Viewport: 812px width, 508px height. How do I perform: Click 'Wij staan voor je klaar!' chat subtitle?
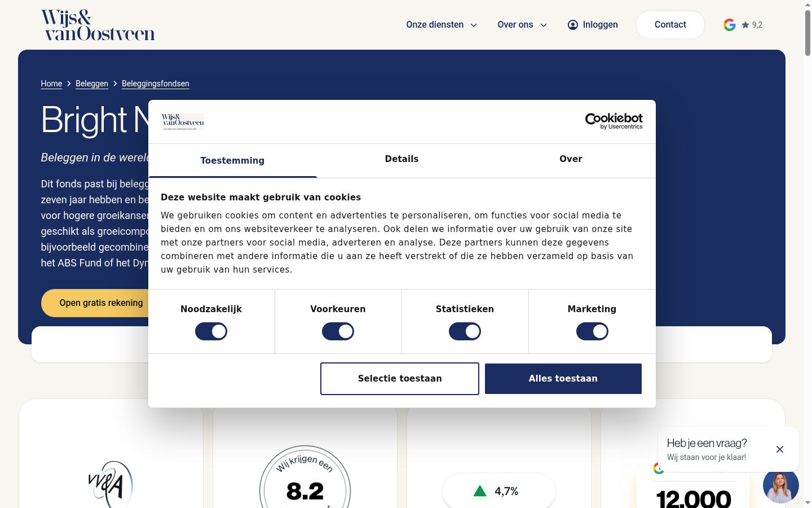[707, 457]
